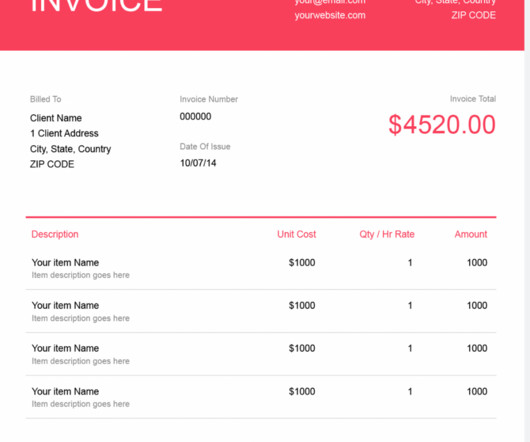Viewport: 530px width, 442px height.
Task: Click the client ZIP CODE line
Action: tap(52, 164)
